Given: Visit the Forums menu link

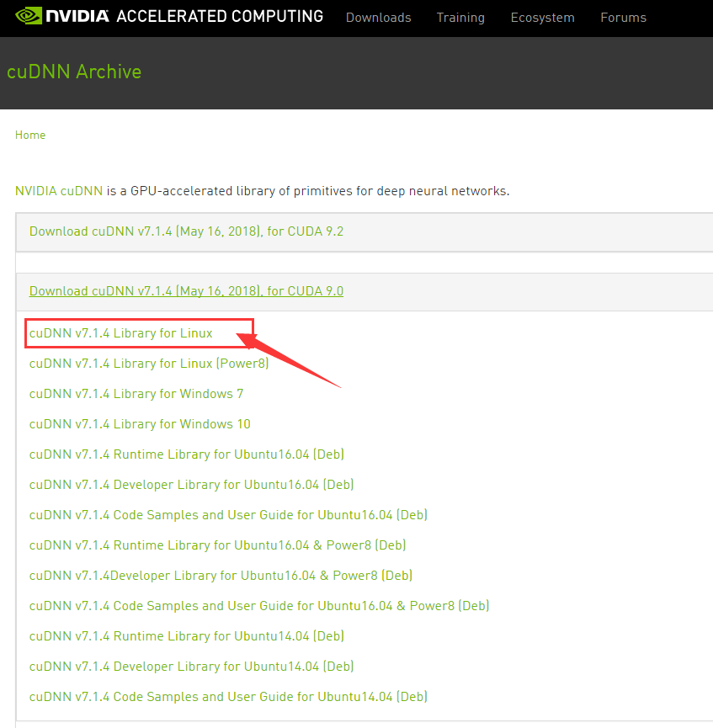Looking at the screenshot, I should point(624,18).
